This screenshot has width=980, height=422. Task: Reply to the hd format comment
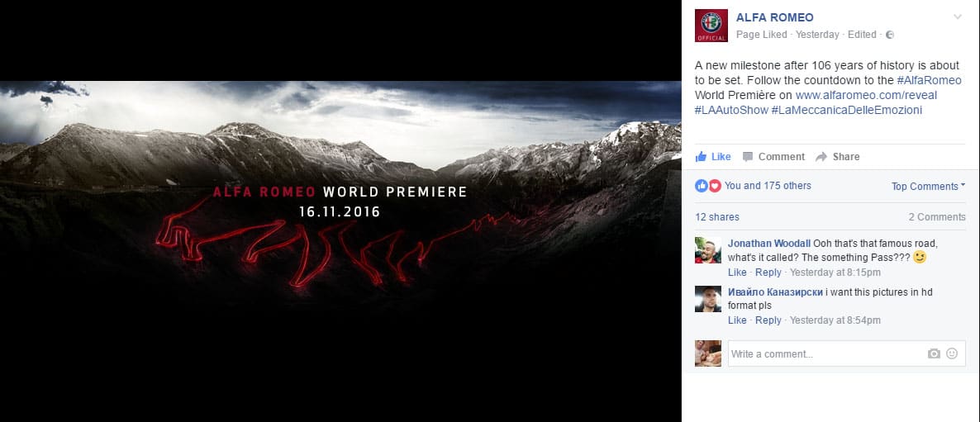click(768, 320)
